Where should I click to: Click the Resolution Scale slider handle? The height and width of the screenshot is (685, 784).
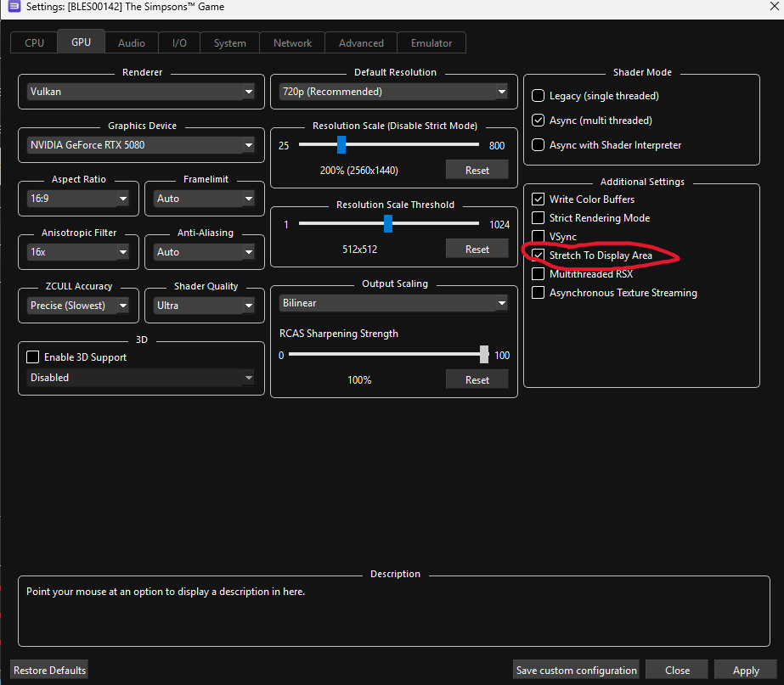341,145
